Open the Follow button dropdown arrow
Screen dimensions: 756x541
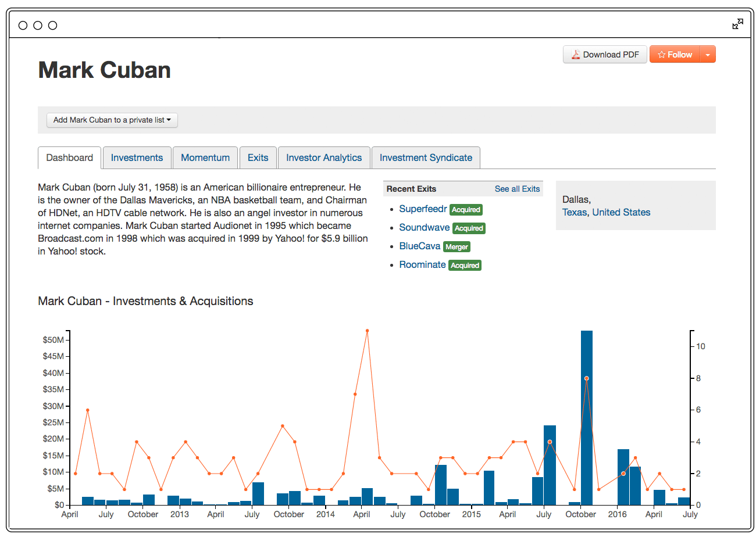click(x=708, y=55)
